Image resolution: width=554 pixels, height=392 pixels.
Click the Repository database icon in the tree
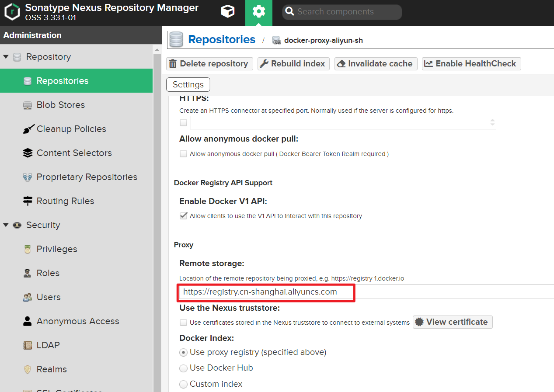17,57
